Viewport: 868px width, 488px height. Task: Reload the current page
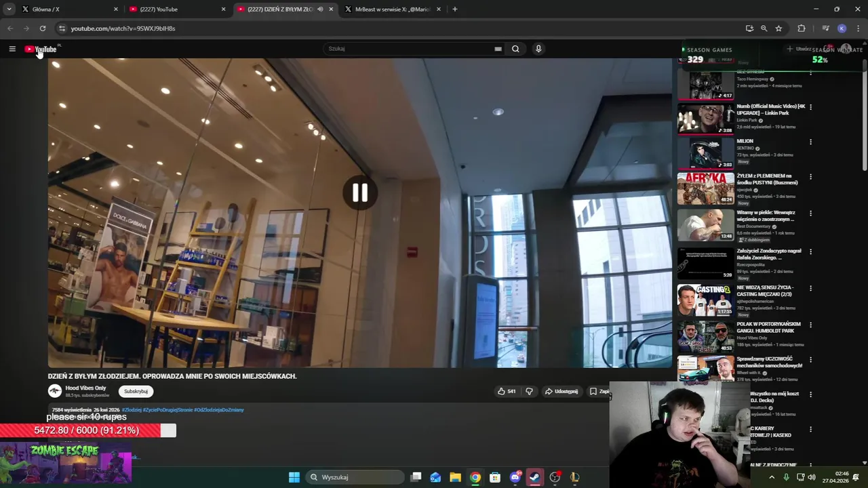click(x=43, y=28)
